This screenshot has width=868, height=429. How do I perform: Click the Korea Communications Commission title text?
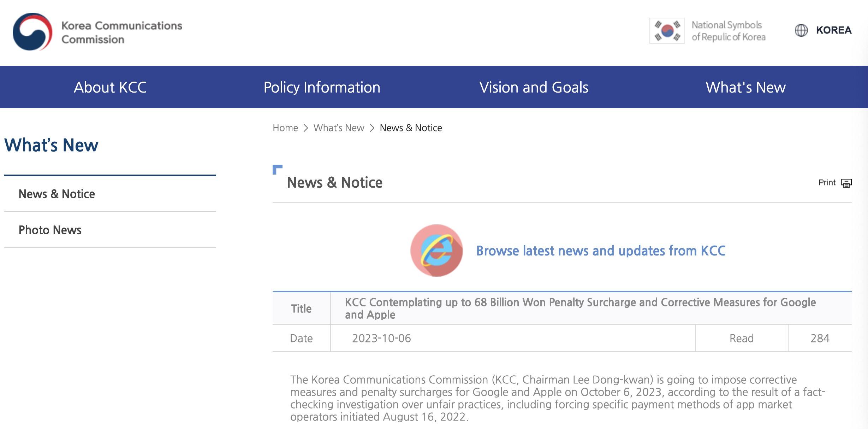pyautogui.click(x=121, y=32)
